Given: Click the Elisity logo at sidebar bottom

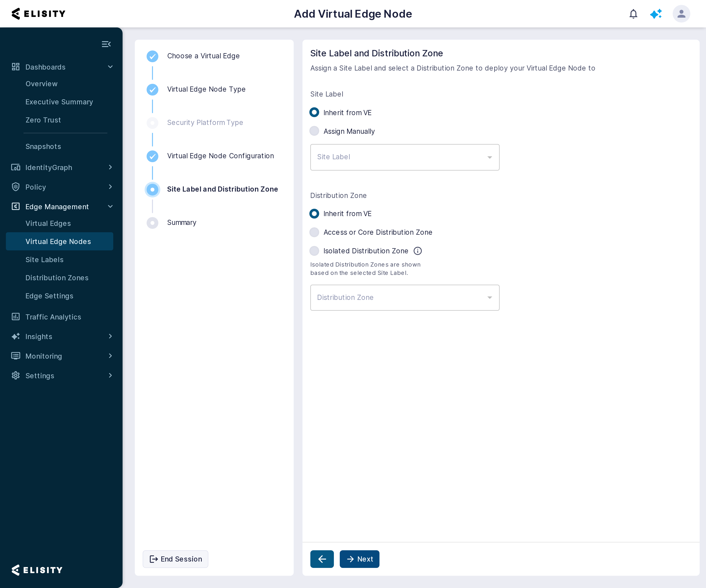Looking at the screenshot, I should 37,570.
